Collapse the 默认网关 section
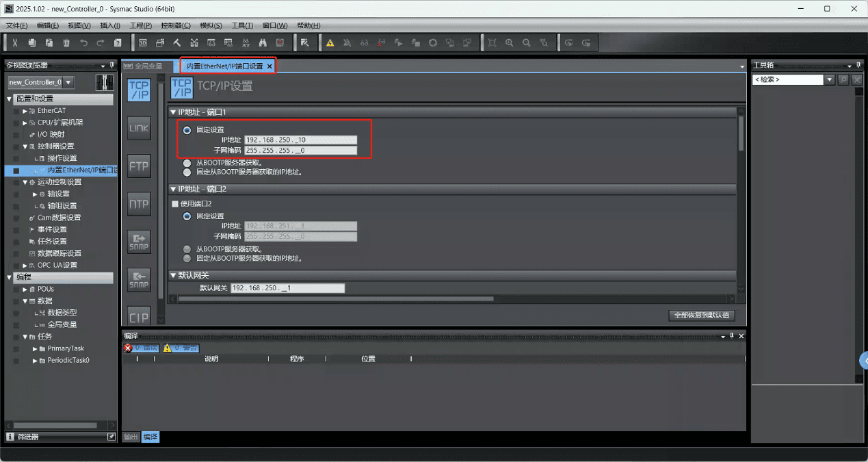This screenshot has width=868, height=462. (173, 275)
